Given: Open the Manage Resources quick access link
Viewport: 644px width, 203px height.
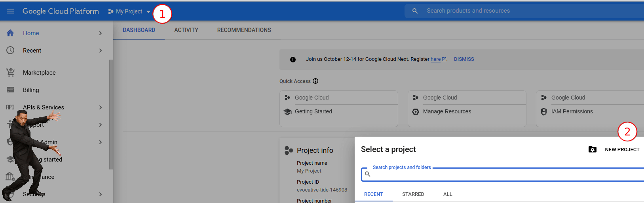Looking at the screenshot, I should pos(447,111).
